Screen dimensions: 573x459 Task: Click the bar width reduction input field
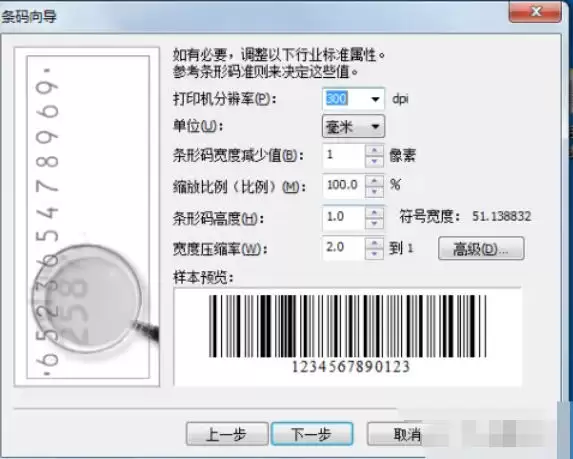point(344,156)
